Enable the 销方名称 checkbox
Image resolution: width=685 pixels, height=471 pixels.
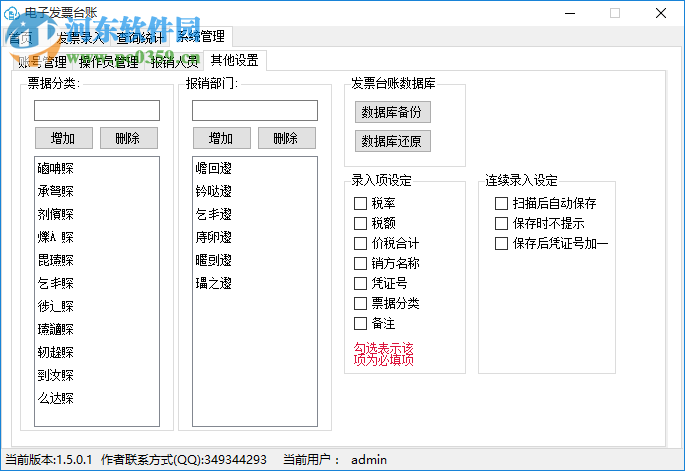(360, 263)
